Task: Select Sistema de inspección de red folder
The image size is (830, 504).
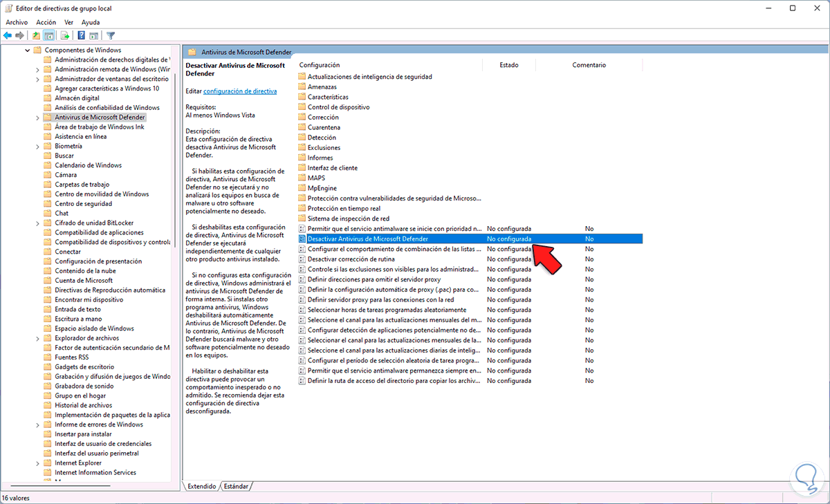Action: coord(349,218)
